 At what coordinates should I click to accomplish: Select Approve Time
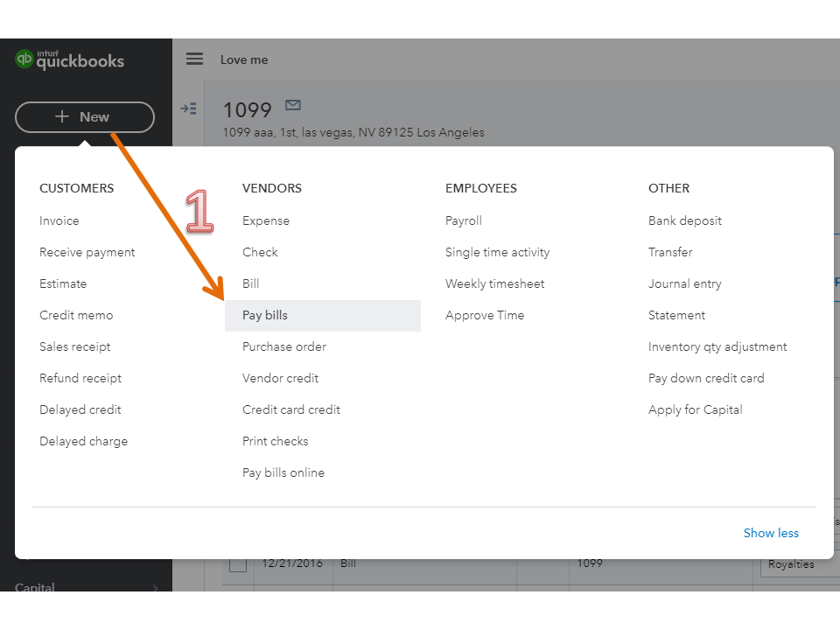[x=484, y=316]
